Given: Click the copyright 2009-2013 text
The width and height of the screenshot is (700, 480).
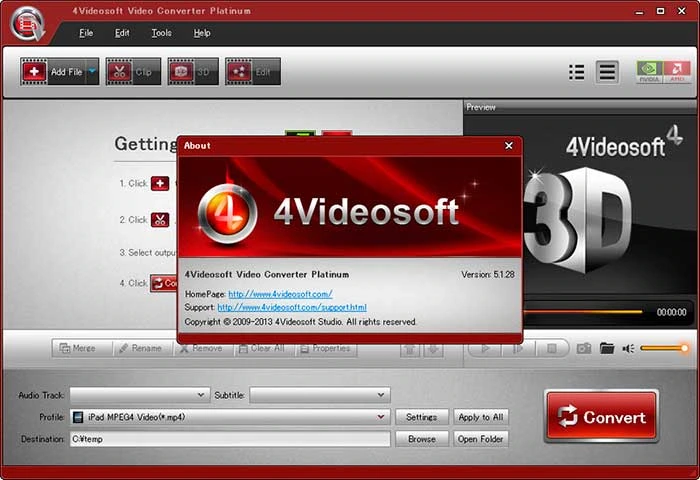Looking at the screenshot, I should (300, 322).
